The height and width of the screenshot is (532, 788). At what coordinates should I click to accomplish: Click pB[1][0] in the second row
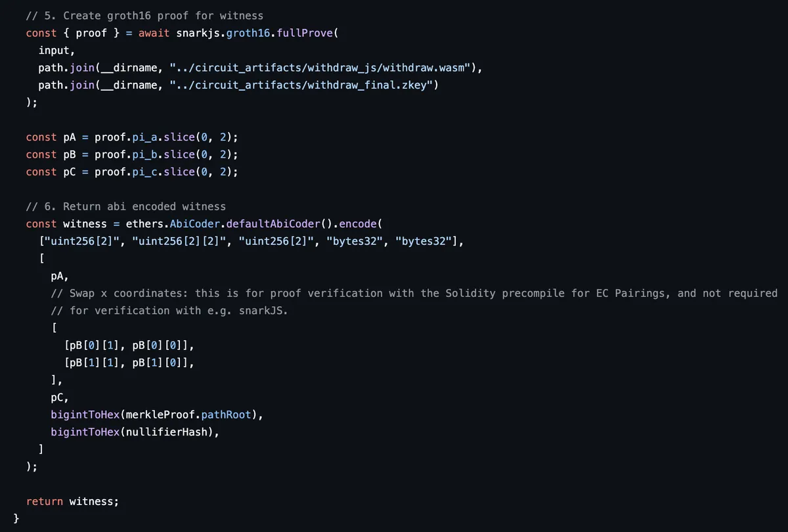158,362
